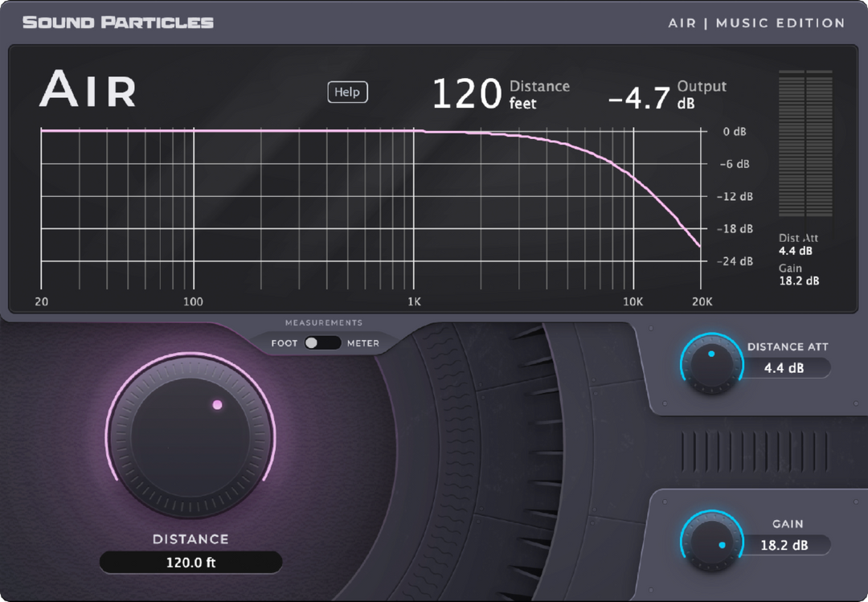Click the DISTANCE label under the knob
Image resolution: width=868 pixels, height=602 pixels.
tap(190, 539)
